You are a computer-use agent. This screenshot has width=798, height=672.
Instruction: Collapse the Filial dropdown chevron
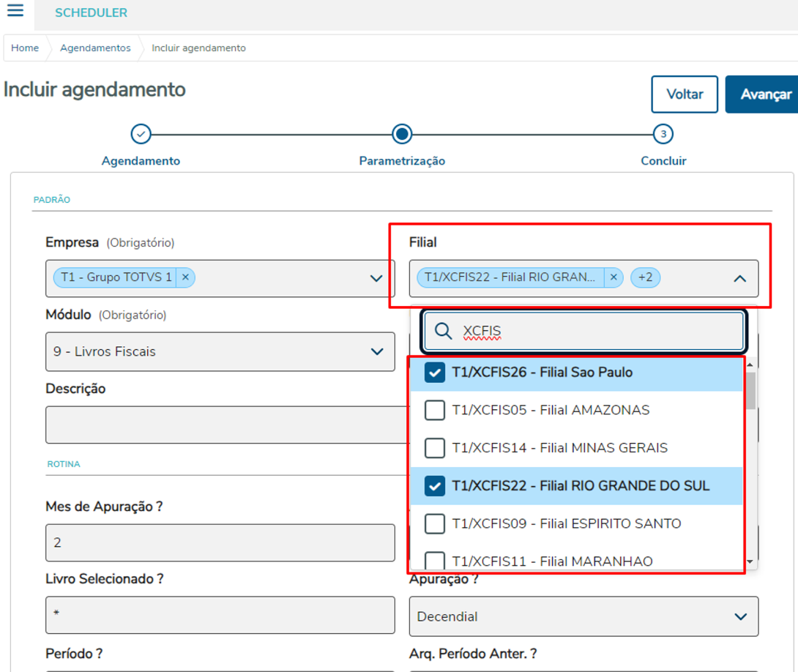pyautogui.click(x=739, y=278)
